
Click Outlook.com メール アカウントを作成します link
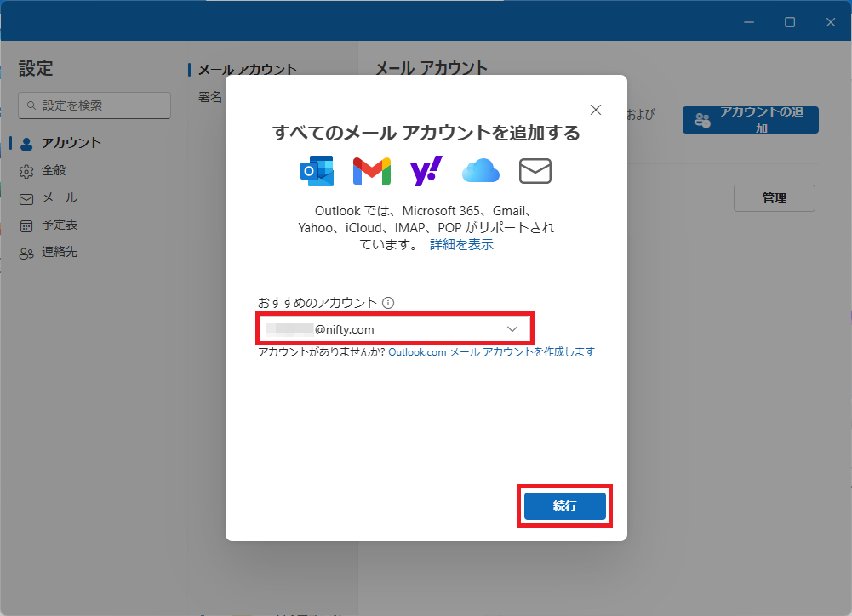click(491, 352)
